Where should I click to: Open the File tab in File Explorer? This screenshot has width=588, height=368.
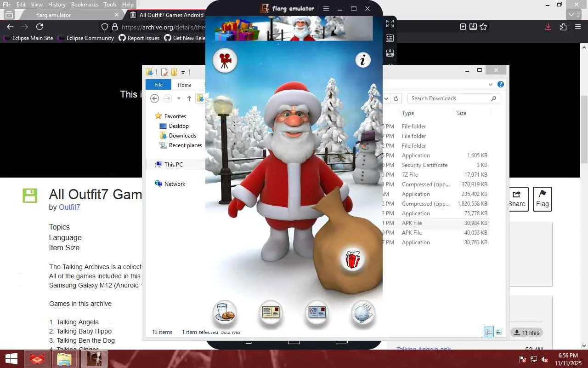point(158,85)
